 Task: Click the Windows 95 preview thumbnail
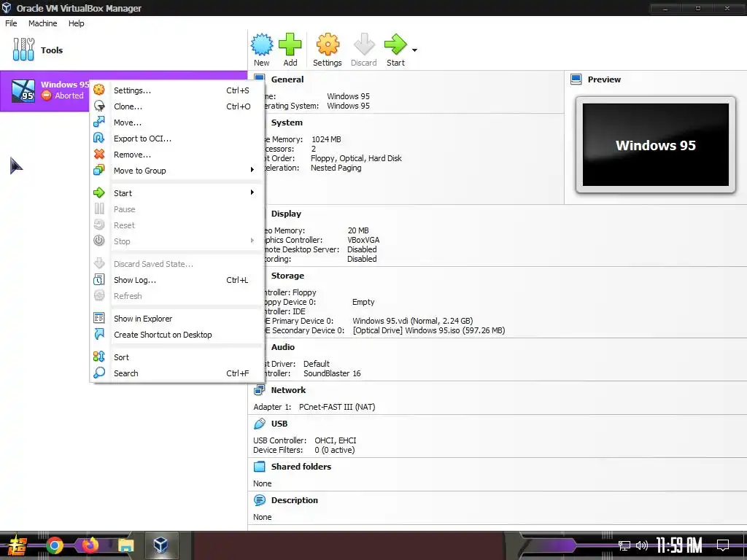click(656, 145)
